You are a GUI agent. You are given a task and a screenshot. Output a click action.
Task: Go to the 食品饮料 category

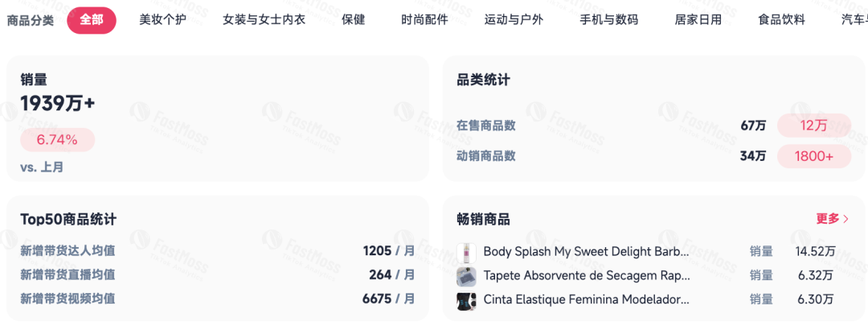click(x=781, y=19)
